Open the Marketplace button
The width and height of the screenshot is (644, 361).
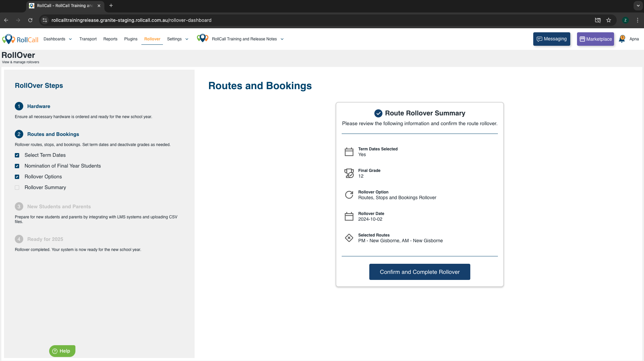(596, 39)
